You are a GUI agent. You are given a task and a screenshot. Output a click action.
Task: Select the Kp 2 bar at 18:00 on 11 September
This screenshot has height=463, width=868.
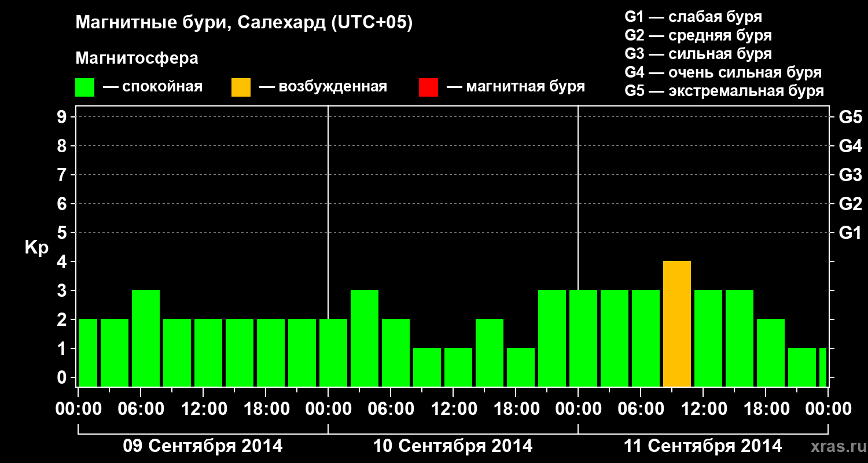point(771,353)
